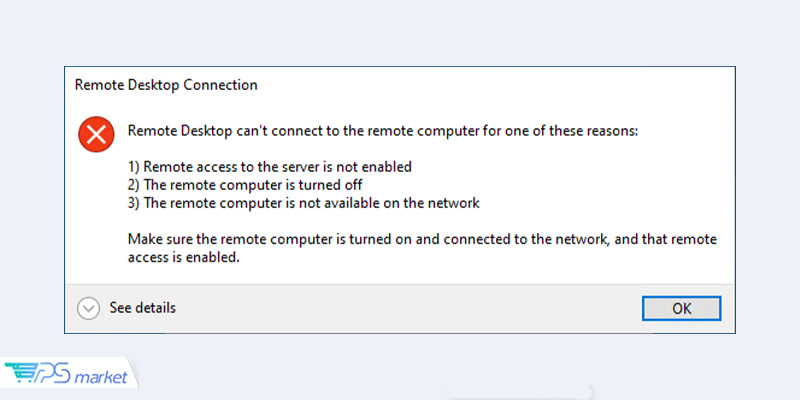Select the shopping cart icon in VPS logo
This screenshot has height=400, width=800.
(x=19, y=374)
